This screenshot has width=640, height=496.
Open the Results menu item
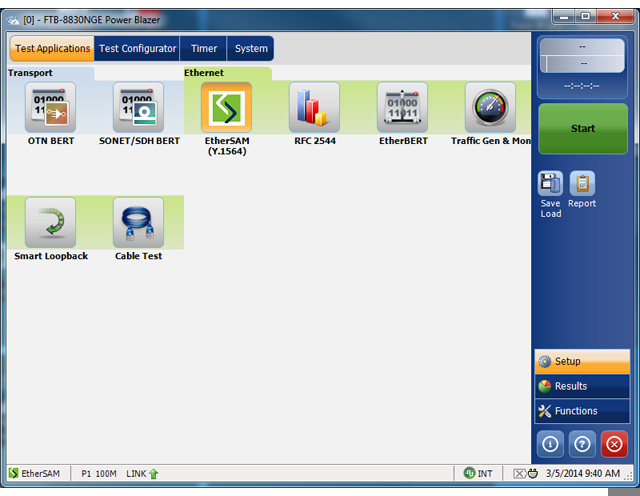tap(582, 386)
